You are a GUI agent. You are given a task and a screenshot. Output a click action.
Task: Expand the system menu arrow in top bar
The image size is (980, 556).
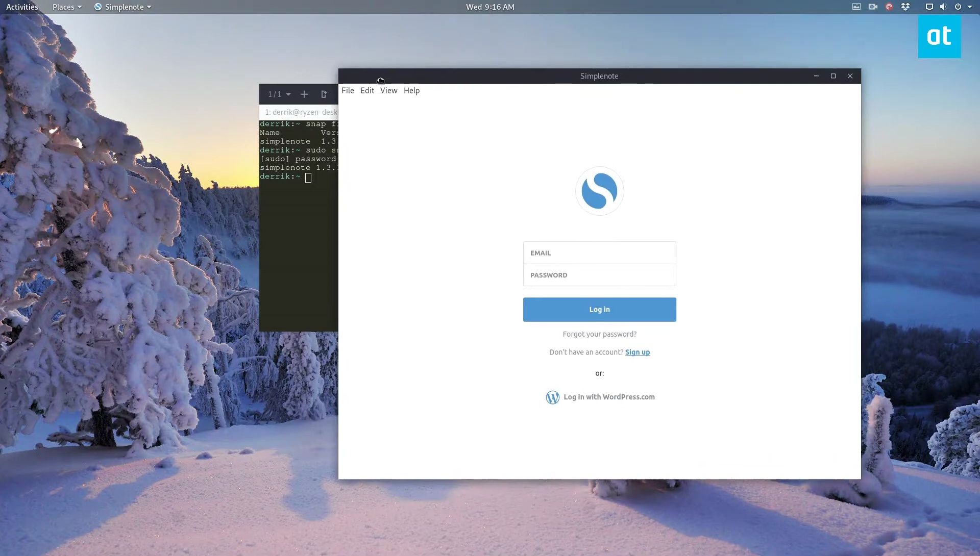[970, 7]
